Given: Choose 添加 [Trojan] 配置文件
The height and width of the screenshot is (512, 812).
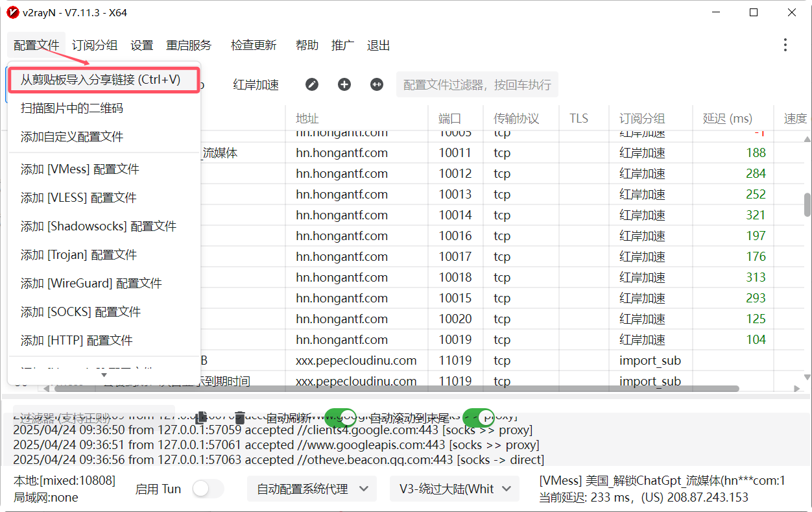Looking at the screenshot, I should pos(104,255).
